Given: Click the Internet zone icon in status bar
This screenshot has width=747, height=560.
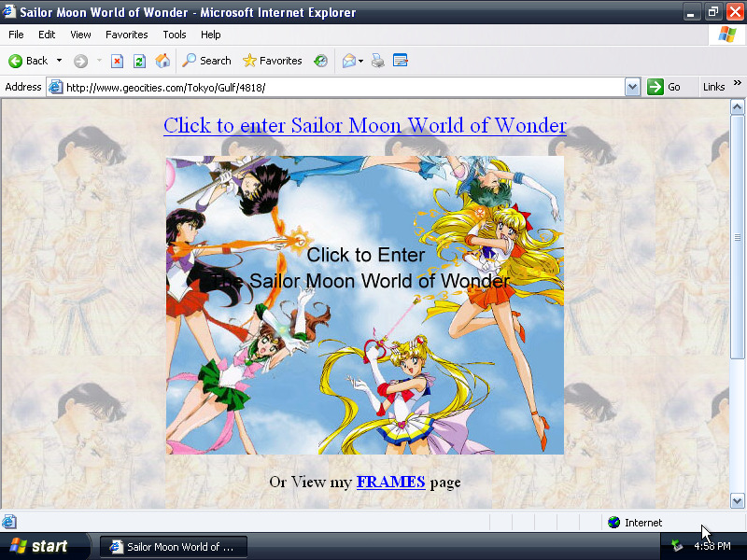Looking at the screenshot, I should click(614, 523).
